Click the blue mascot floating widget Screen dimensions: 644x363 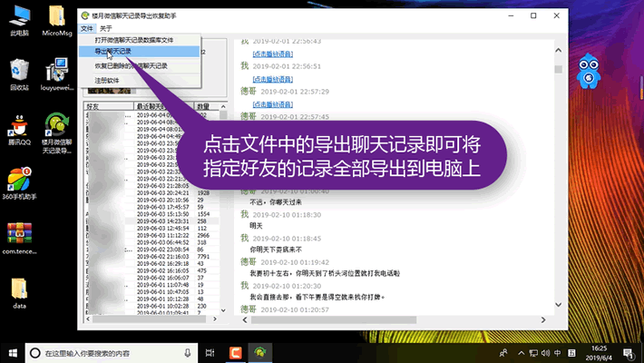tap(588, 71)
